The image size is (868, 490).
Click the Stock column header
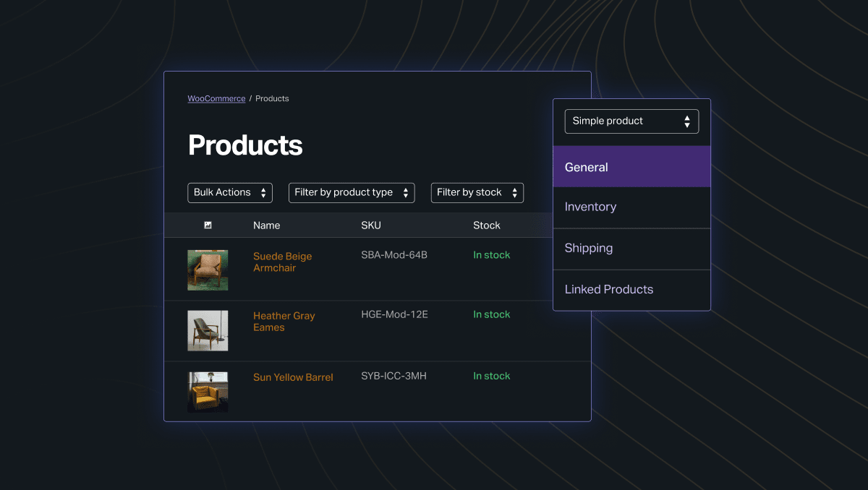click(487, 225)
